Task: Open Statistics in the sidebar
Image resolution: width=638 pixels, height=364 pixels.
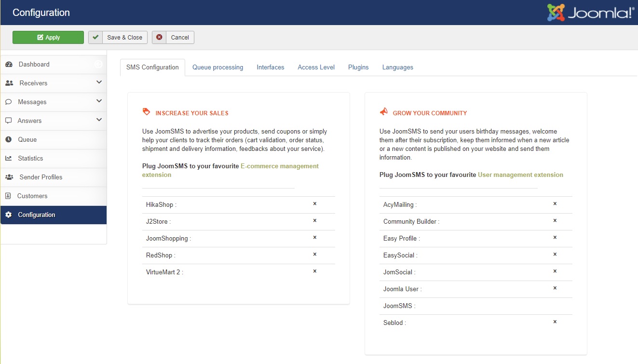Action: point(54,159)
